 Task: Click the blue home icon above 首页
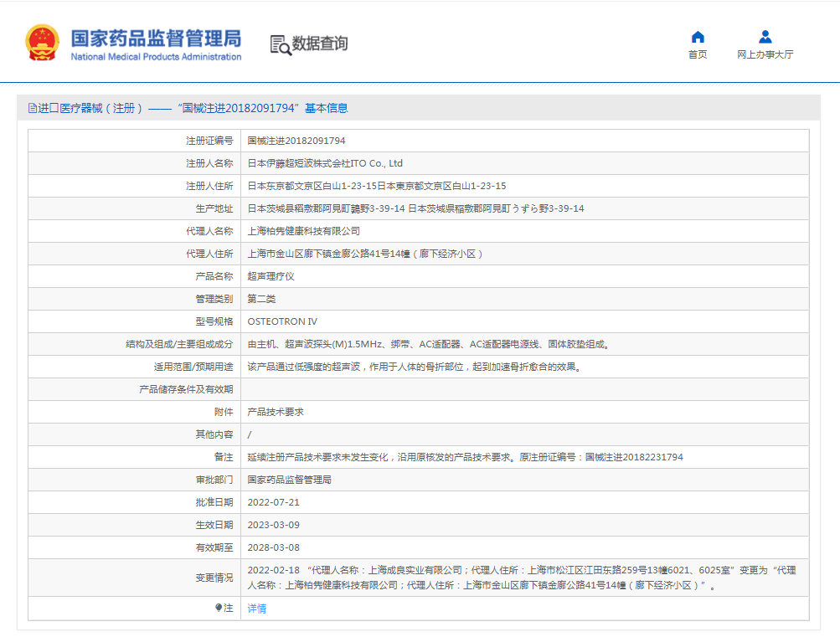coord(697,36)
